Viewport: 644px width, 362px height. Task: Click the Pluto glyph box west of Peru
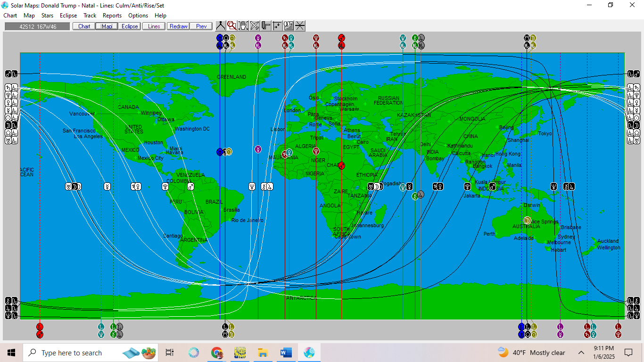(x=165, y=187)
